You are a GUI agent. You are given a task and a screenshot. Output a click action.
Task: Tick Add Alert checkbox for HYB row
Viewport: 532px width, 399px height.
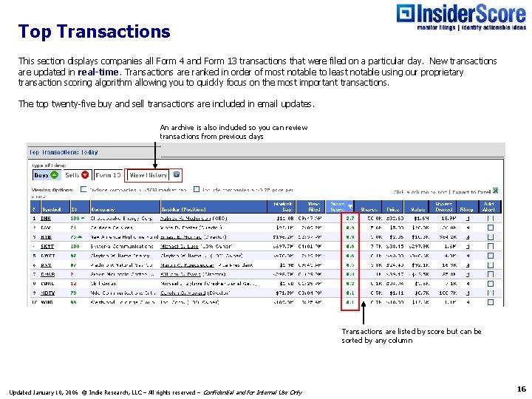coord(491,237)
